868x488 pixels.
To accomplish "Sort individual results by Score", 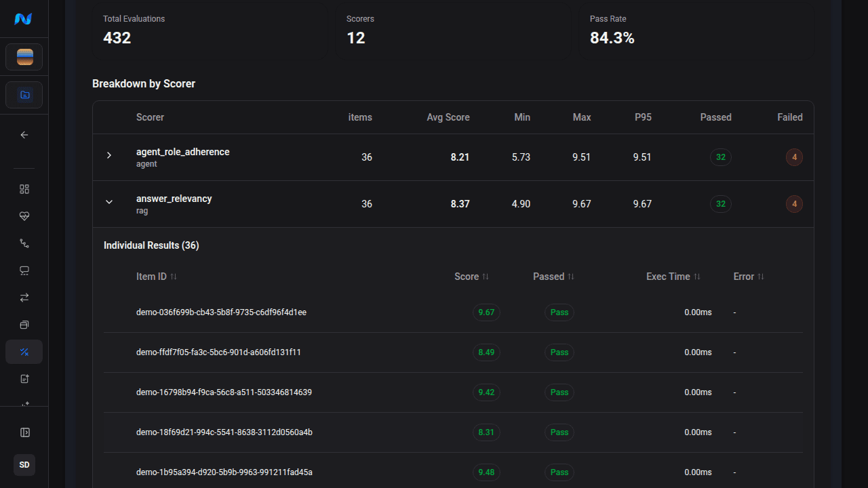I will coord(471,277).
